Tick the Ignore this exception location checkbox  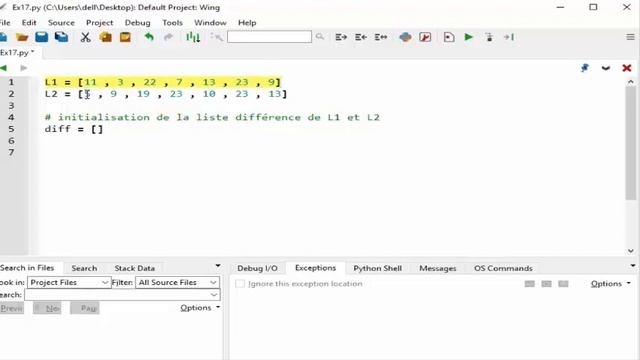[x=240, y=284]
